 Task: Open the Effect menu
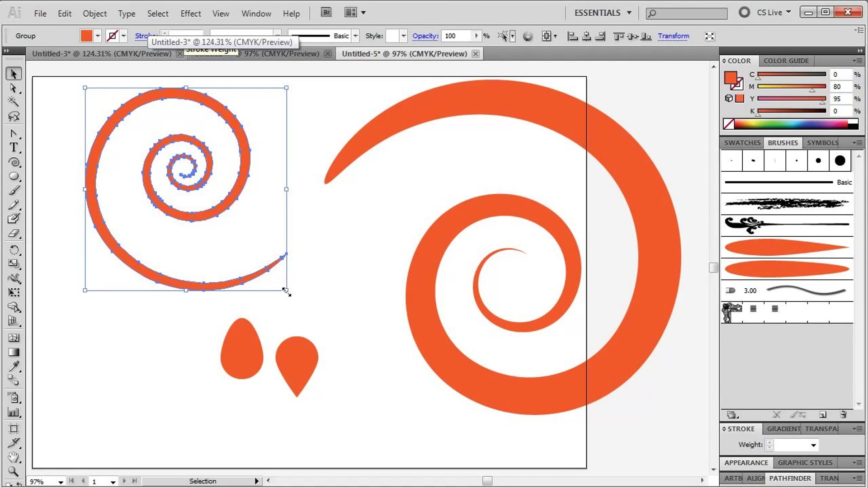pos(190,14)
